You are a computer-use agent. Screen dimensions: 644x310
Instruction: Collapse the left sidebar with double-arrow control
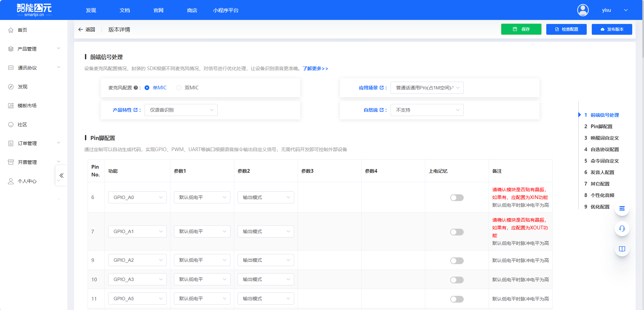coord(61,175)
